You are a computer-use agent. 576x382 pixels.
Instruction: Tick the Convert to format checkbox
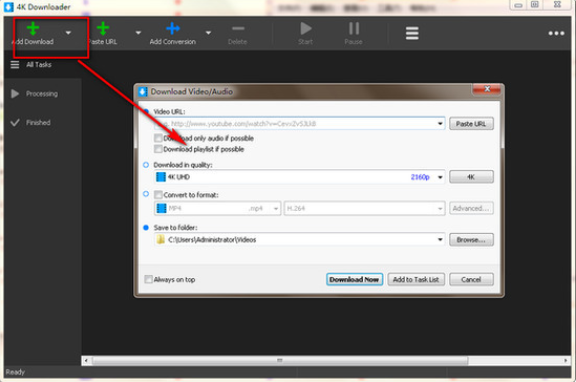point(158,194)
